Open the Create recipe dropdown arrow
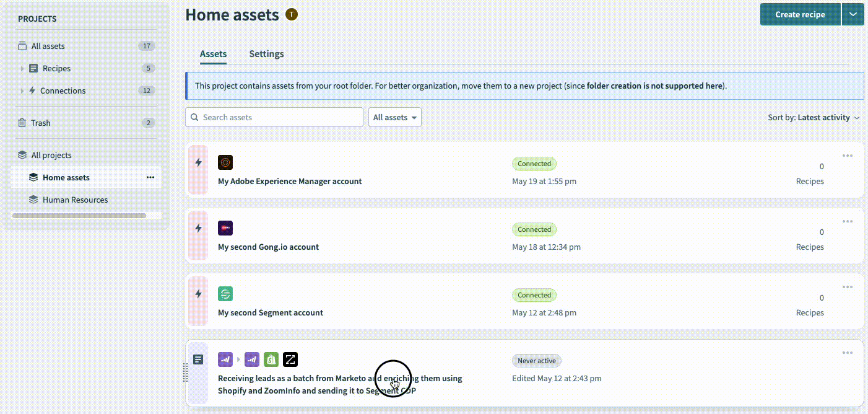The image size is (868, 414). coord(853,14)
